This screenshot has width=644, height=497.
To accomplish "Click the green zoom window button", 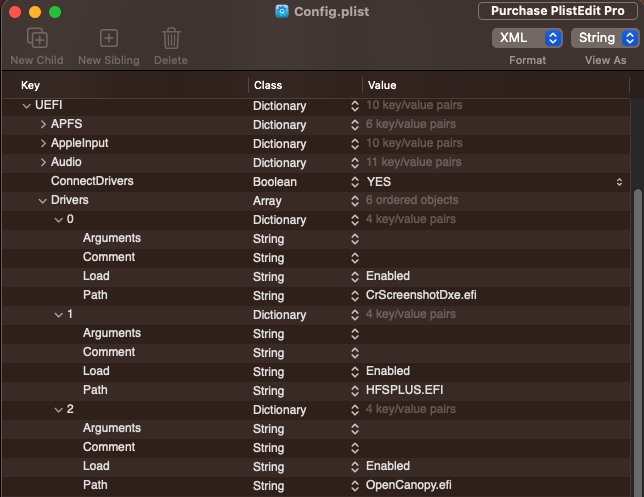I will tap(55, 12).
